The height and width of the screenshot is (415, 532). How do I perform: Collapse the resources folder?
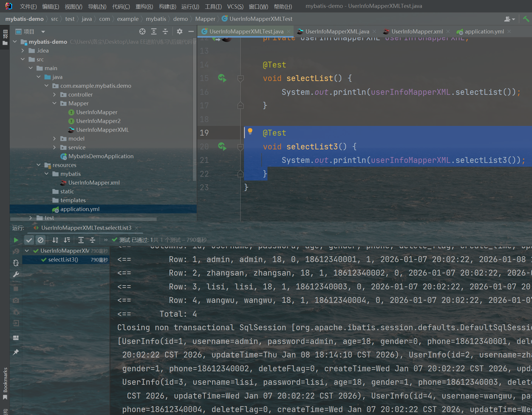(x=38, y=165)
